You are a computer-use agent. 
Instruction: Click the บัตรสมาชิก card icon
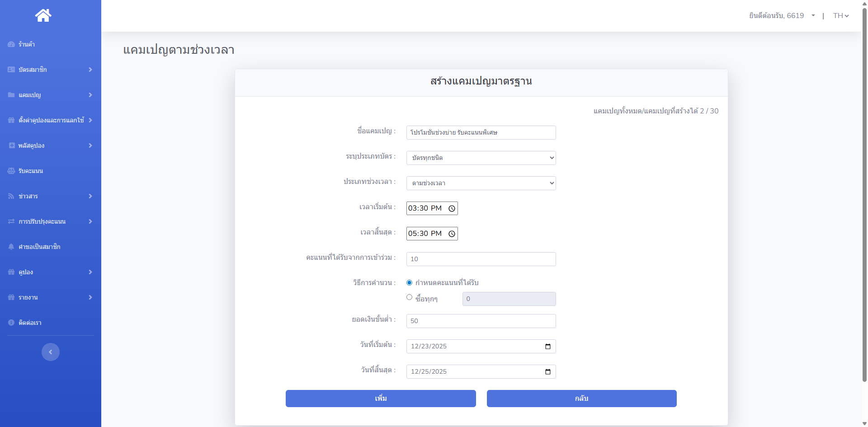coord(11,70)
